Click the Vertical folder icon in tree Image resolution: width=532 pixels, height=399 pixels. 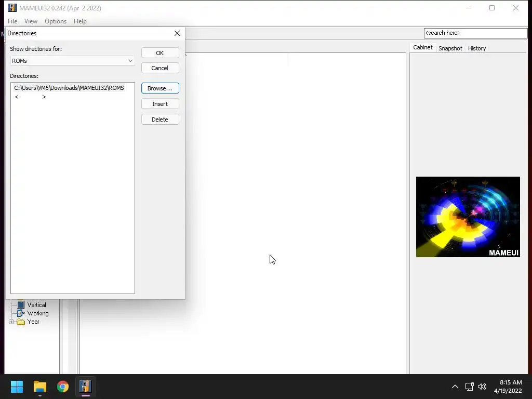pyautogui.click(x=21, y=304)
